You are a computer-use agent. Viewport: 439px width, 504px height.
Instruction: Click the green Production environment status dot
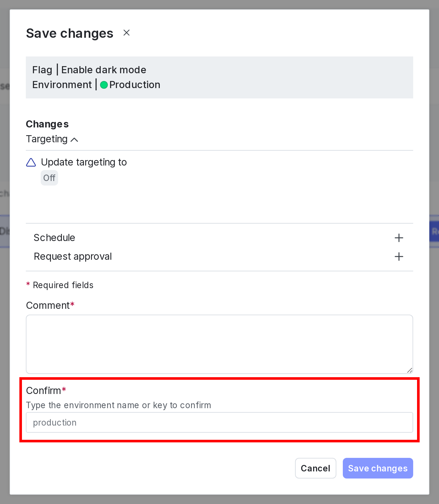pyautogui.click(x=104, y=85)
